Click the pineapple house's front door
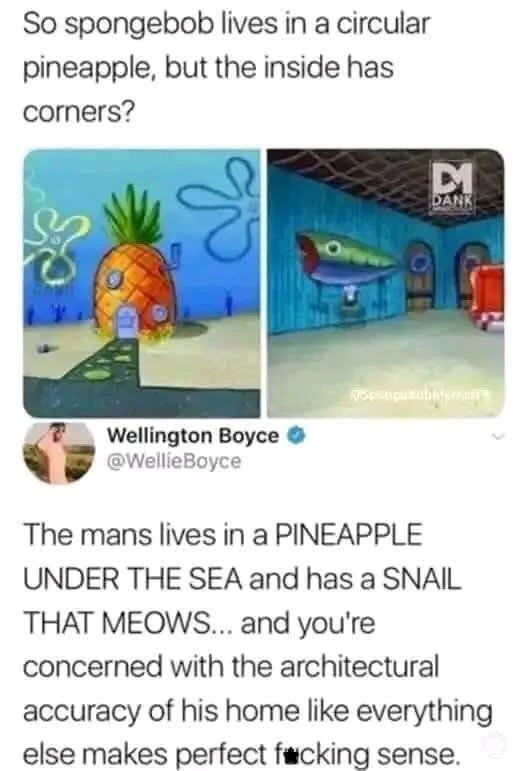The height and width of the screenshot is (771, 526). pos(127,321)
